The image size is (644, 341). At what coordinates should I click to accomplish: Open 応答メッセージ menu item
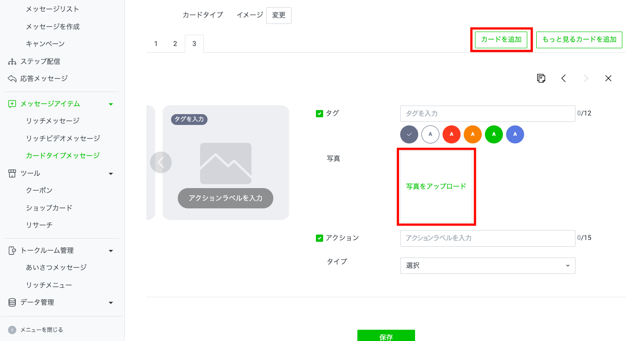coord(44,78)
